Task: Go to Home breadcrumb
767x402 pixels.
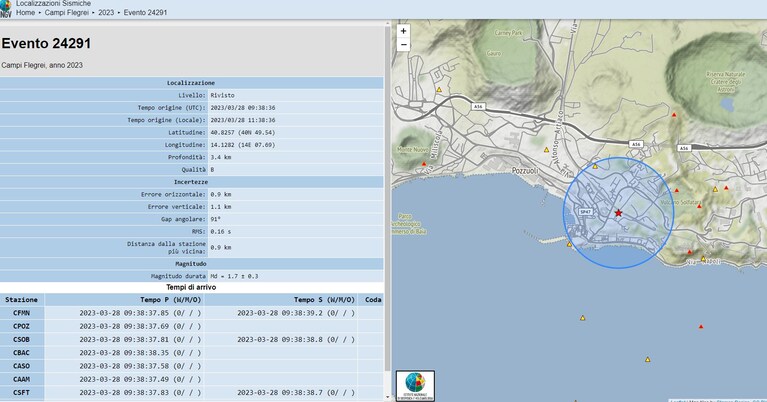Action: pyautogui.click(x=25, y=13)
